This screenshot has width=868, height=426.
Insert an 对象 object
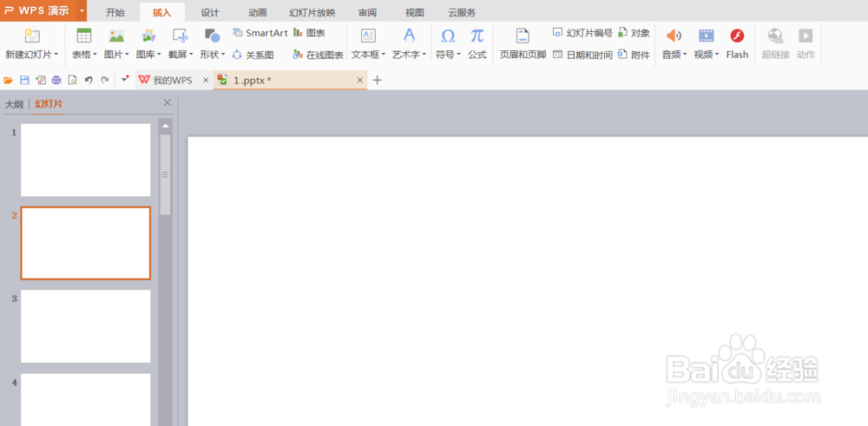634,33
